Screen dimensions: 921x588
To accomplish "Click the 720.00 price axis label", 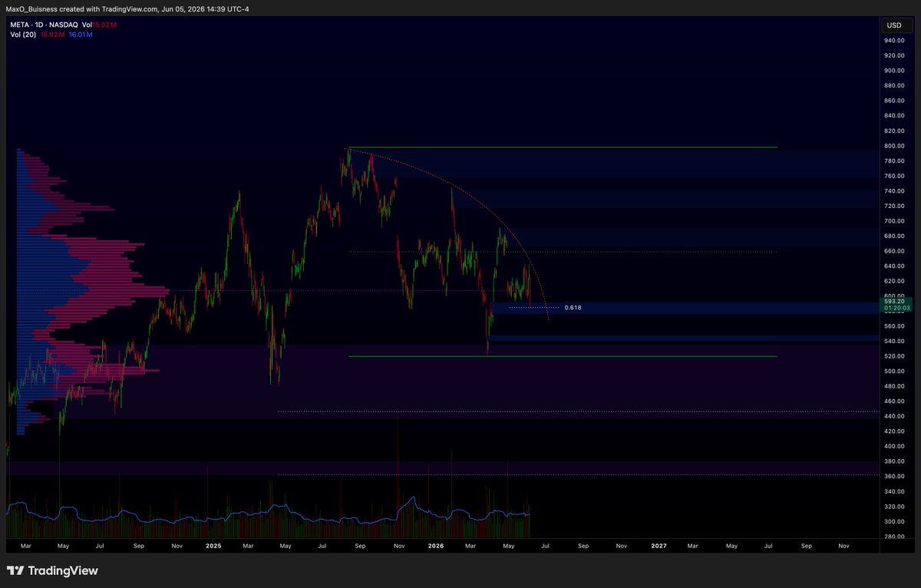I will (x=894, y=206).
